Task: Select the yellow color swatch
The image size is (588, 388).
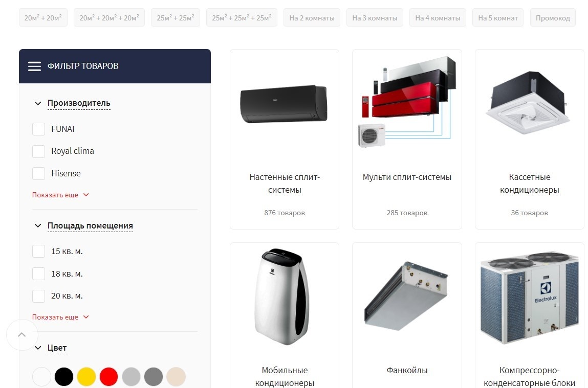Action: click(86, 376)
